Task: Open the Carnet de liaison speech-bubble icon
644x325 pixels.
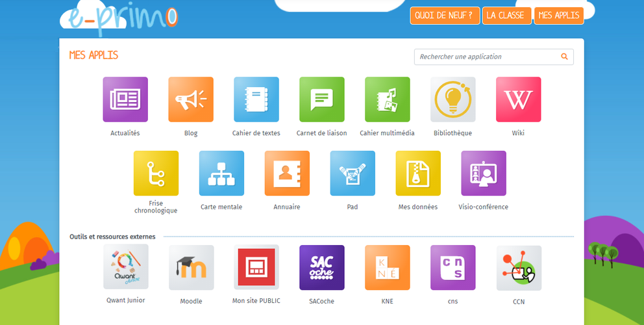Action: pos(322,99)
